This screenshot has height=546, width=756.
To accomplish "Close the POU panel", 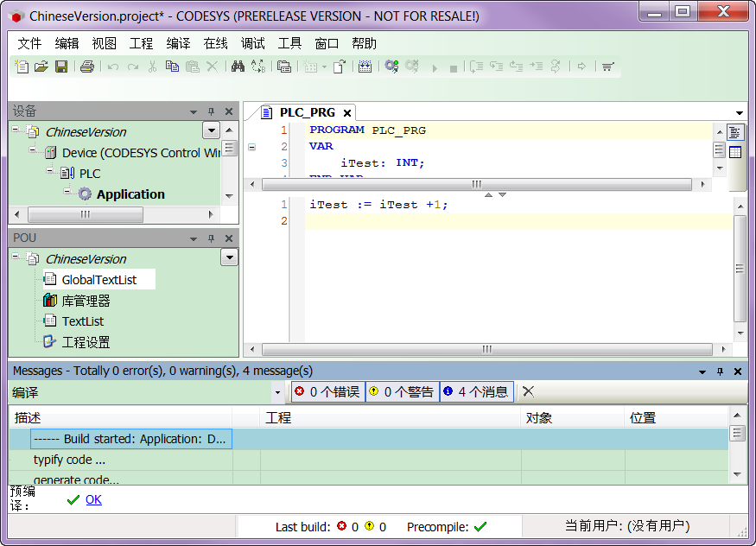I will click(229, 238).
